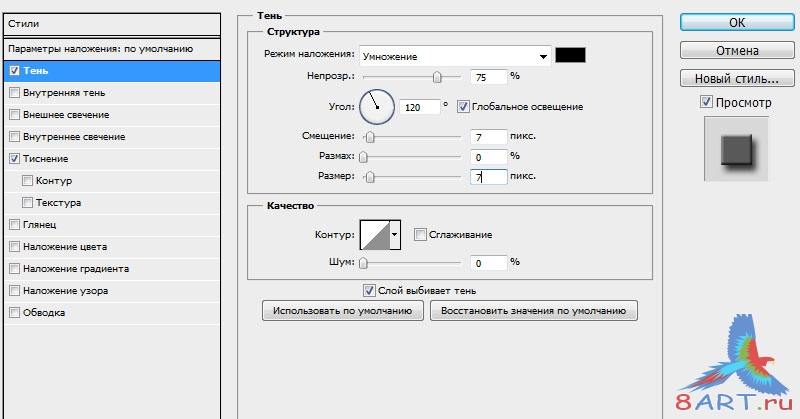Enable the Сглаживание checkbox
This screenshot has width=800, height=419.
pyautogui.click(x=420, y=235)
